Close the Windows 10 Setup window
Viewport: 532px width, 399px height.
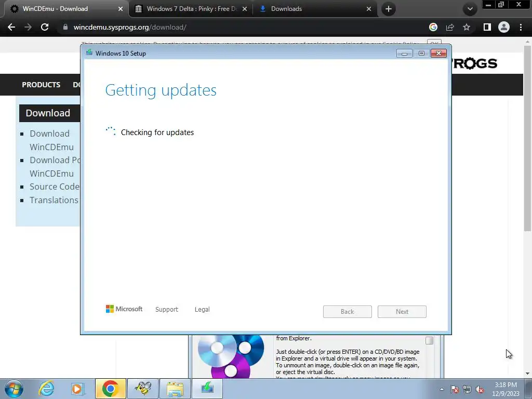pos(438,54)
